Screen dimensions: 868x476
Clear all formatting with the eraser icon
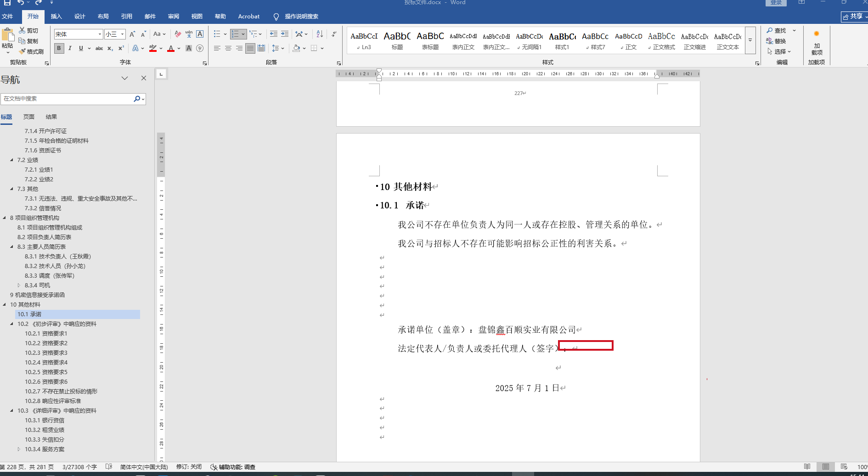point(178,34)
